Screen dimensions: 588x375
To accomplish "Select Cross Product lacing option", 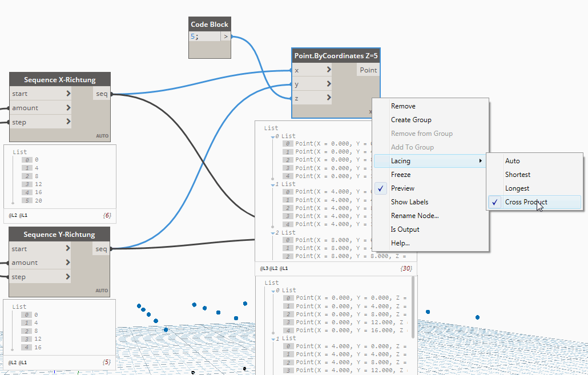I will click(x=526, y=202).
